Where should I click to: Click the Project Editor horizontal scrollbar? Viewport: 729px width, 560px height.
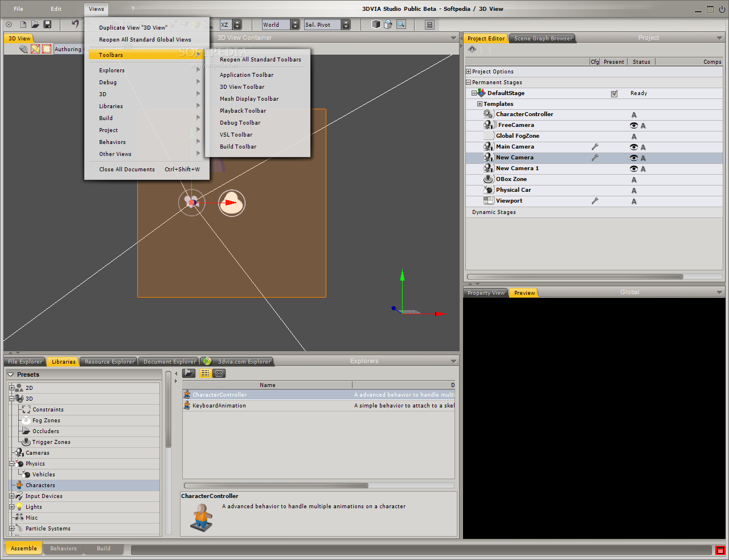click(575, 277)
